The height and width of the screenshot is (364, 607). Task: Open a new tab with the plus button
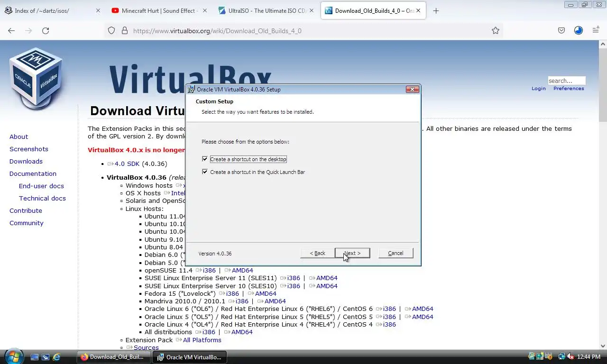point(436,10)
